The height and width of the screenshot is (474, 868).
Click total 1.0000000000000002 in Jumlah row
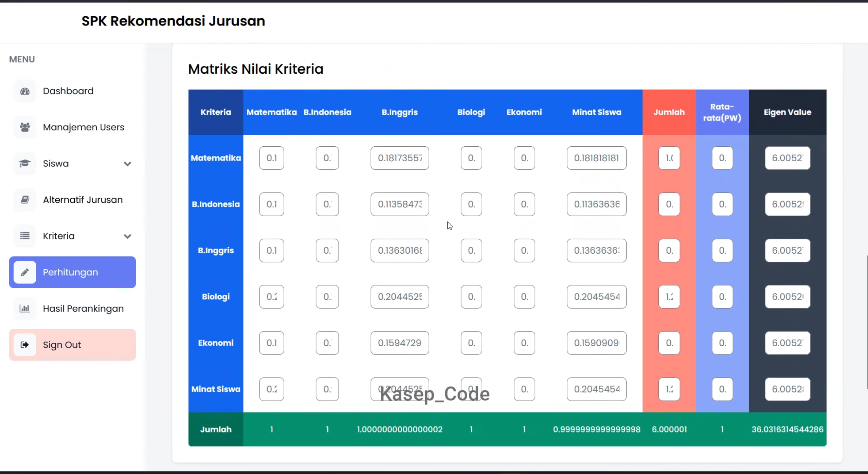coord(400,429)
